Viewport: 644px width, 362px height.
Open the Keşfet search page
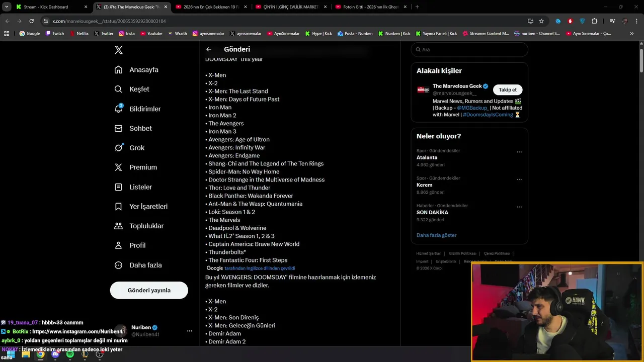(132, 89)
